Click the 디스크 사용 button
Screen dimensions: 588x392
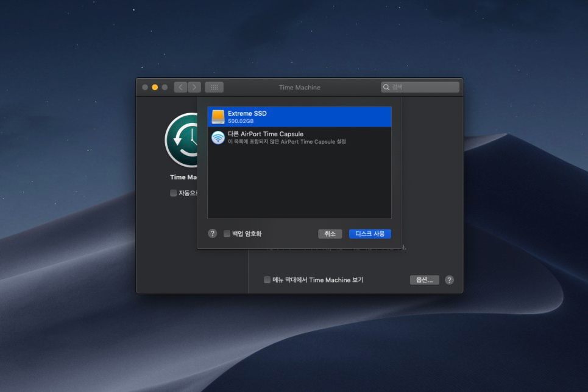pos(370,234)
